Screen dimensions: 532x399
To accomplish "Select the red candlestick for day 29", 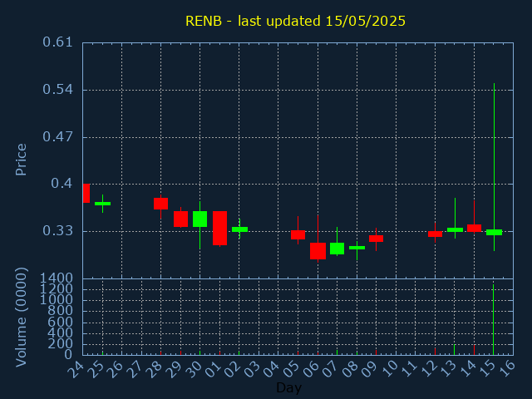I will tap(181, 219).
